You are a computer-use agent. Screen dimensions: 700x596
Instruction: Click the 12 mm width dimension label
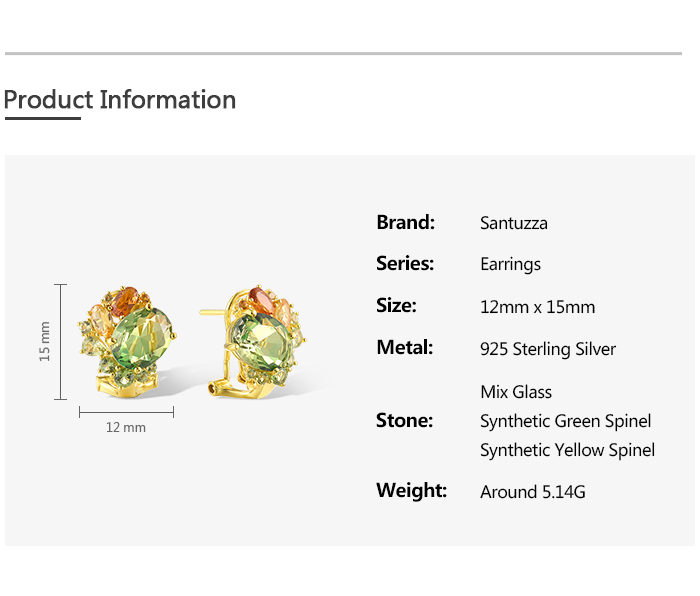126,427
